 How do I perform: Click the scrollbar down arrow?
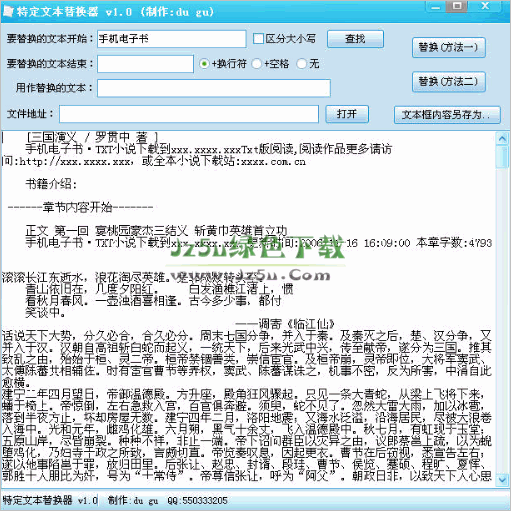pyautogui.click(x=502, y=479)
